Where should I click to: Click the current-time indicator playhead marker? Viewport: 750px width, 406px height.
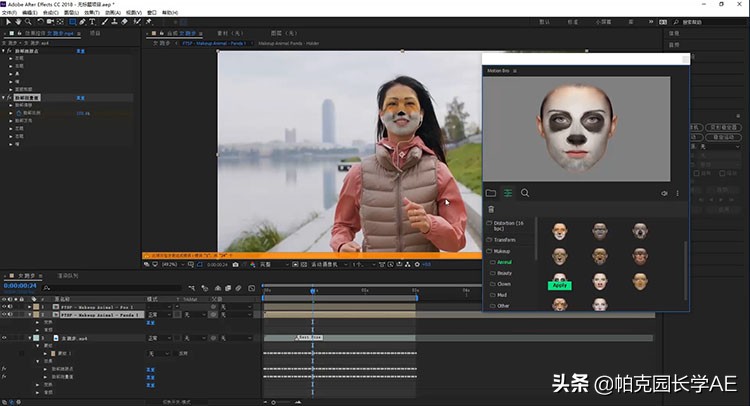click(313, 291)
